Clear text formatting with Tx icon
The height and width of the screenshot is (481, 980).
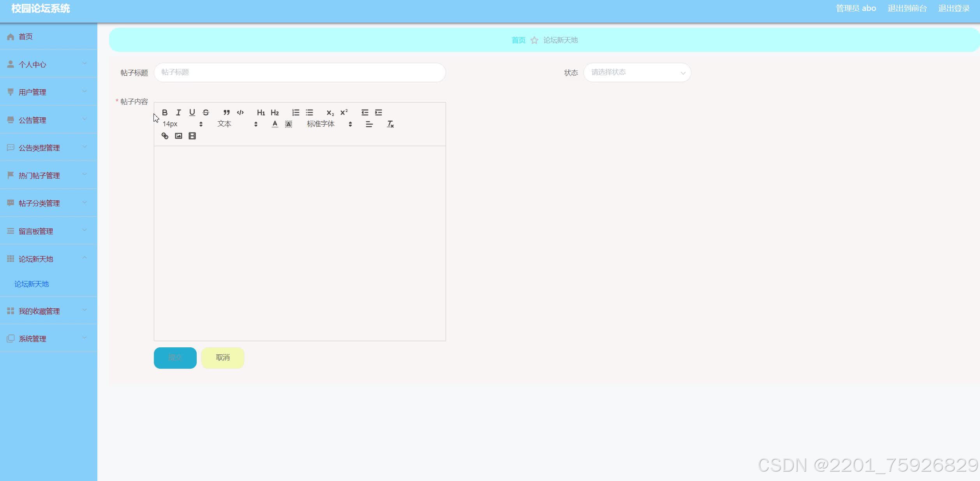pos(390,124)
